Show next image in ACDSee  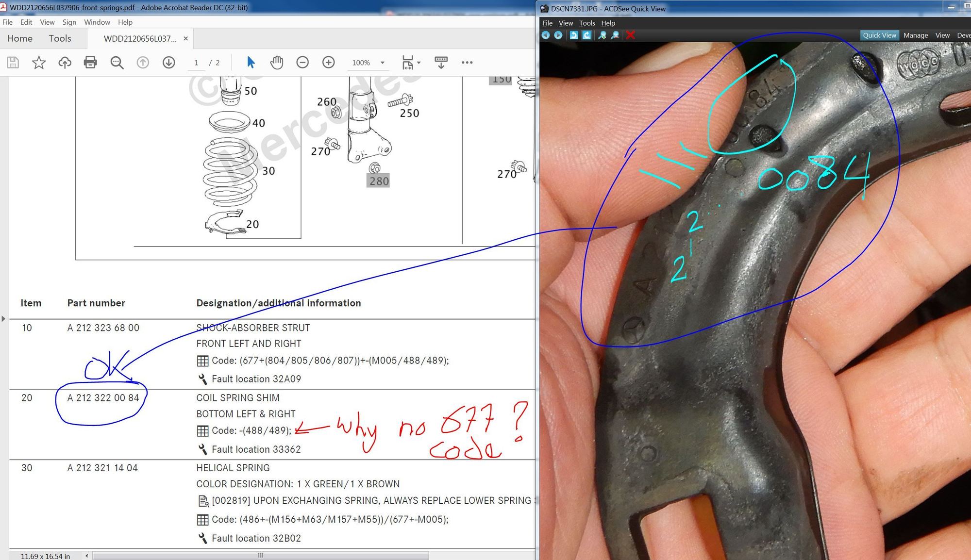point(558,35)
